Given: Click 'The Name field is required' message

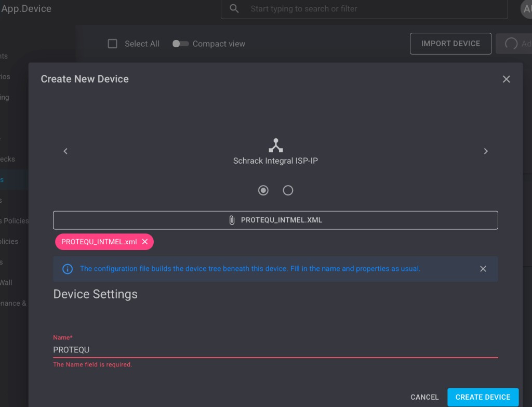Looking at the screenshot, I should 92,364.
